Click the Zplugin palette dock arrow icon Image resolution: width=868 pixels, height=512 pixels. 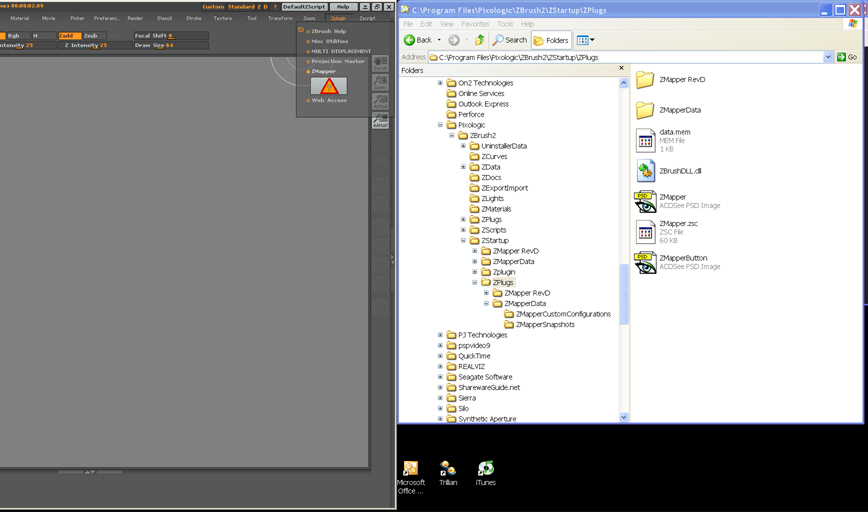tap(301, 30)
